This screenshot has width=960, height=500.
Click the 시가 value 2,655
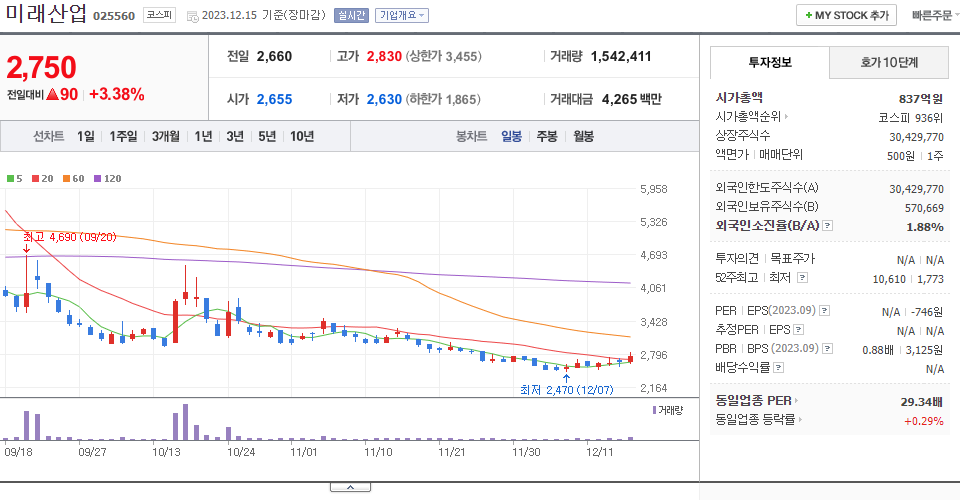[x=274, y=99]
